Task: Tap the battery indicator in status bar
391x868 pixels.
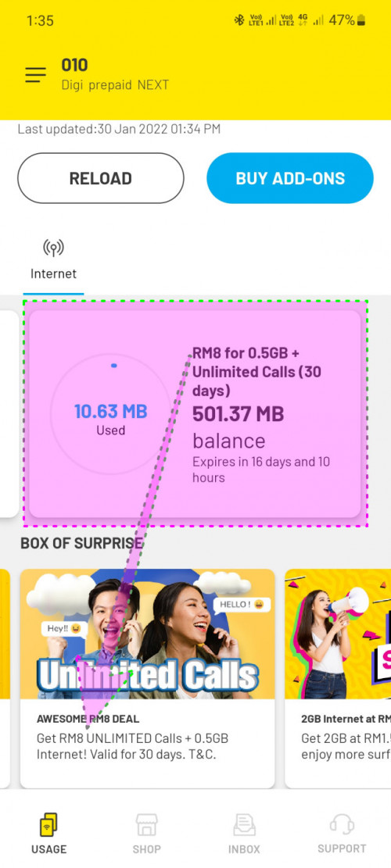Action: click(x=361, y=20)
